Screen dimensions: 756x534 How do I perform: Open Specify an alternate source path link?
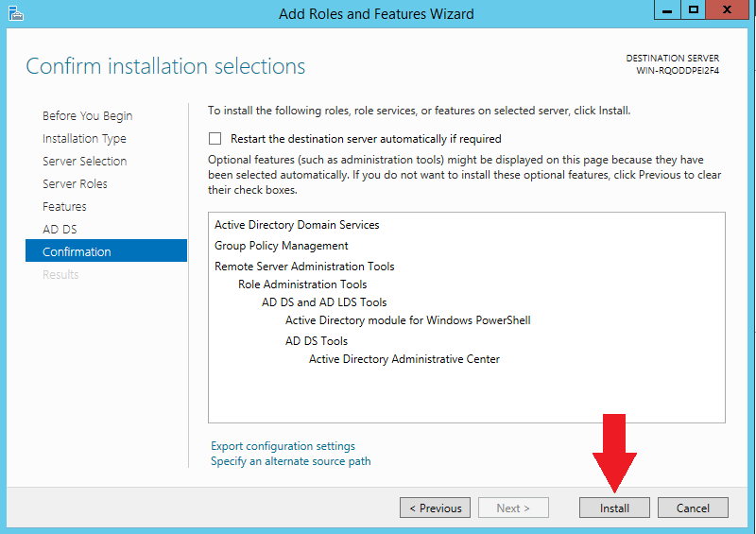290,461
